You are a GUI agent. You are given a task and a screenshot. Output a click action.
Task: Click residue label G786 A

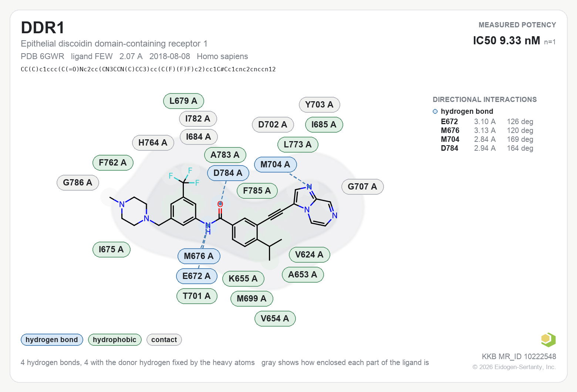tap(78, 183)
